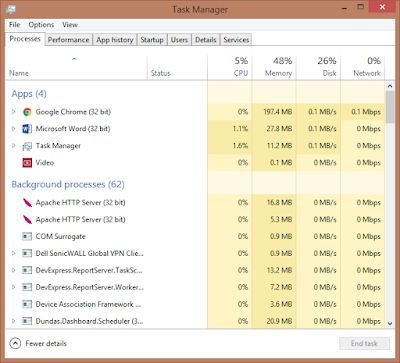
Task: Sort by the Status column header
Action: [x=177, y=68]
